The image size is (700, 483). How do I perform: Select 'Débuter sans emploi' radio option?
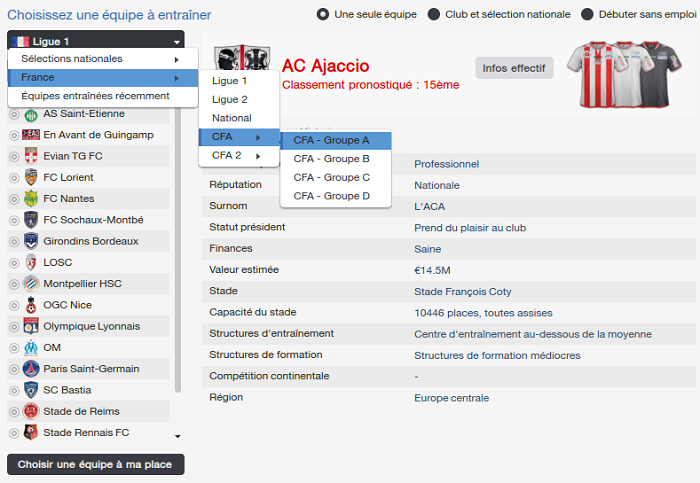[x=587, y=14]
